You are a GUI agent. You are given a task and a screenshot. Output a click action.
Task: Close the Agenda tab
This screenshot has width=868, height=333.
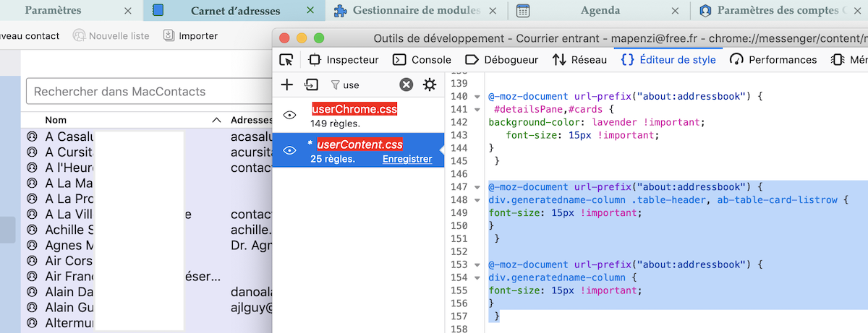675,11
